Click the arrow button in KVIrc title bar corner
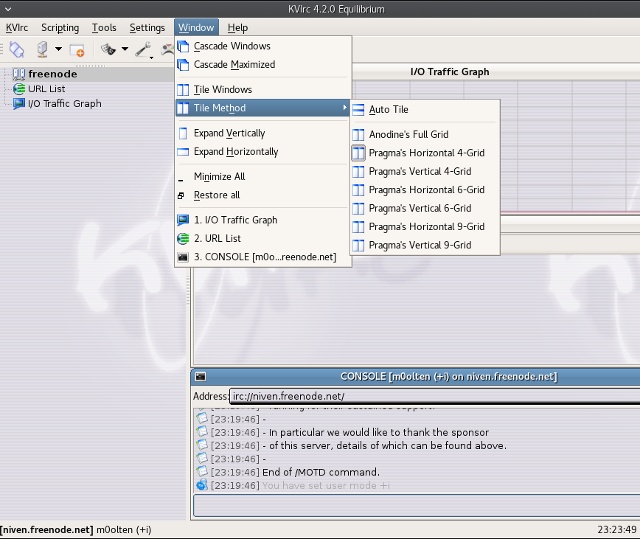Screen dimensions: 640x539 point(8,9)
